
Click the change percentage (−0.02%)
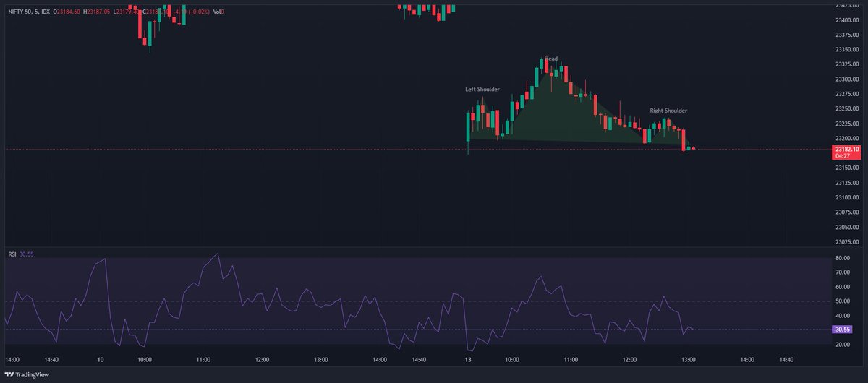[x=198, y=12]
